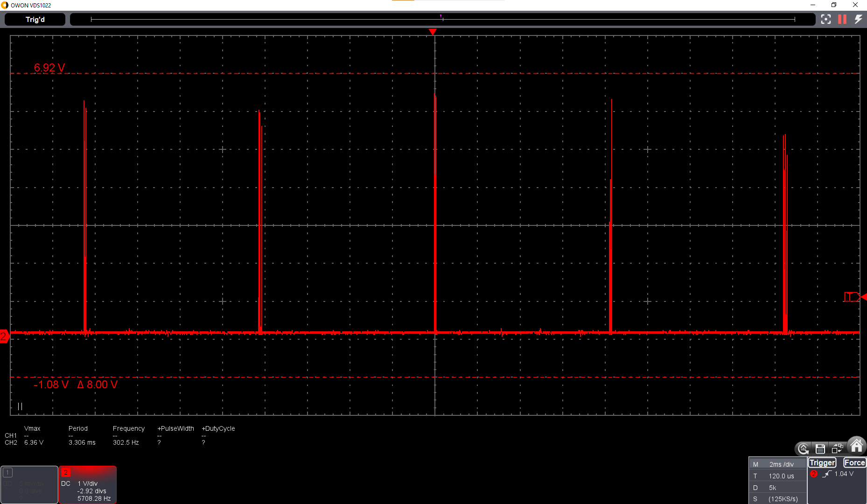
Task: Save the current waveform via floppy disk icon
Action: point(821,448)
